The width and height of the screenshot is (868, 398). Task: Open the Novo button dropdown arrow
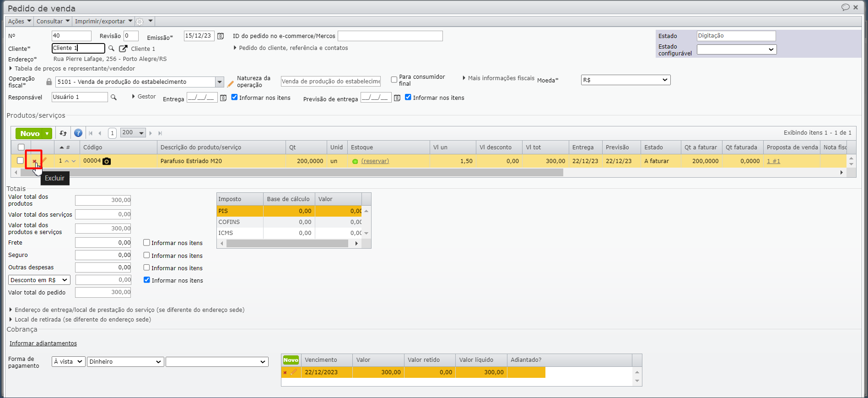click(x=47, y=134)
